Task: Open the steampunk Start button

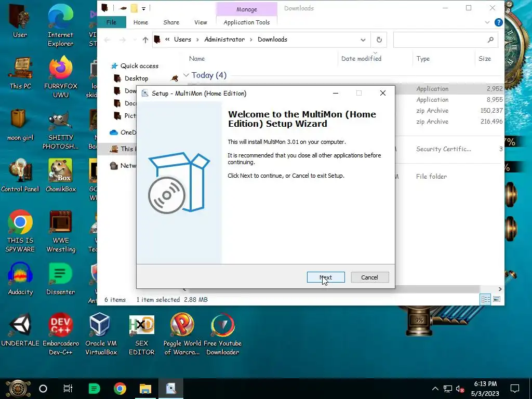Action: pos(18,389)
